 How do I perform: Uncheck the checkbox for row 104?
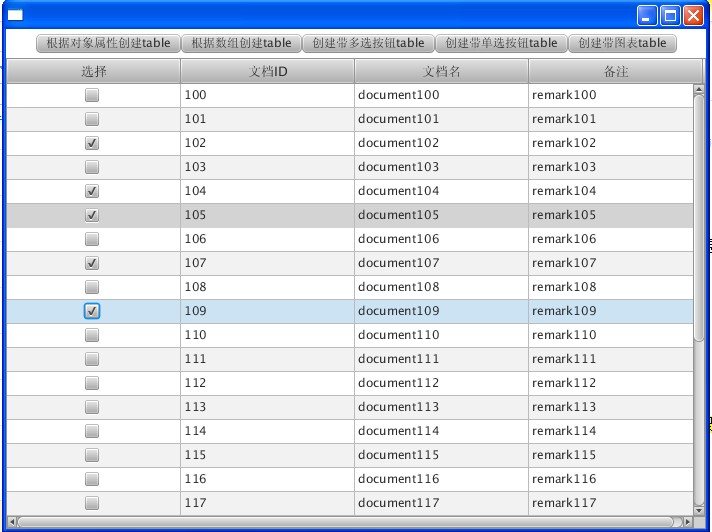92,191
